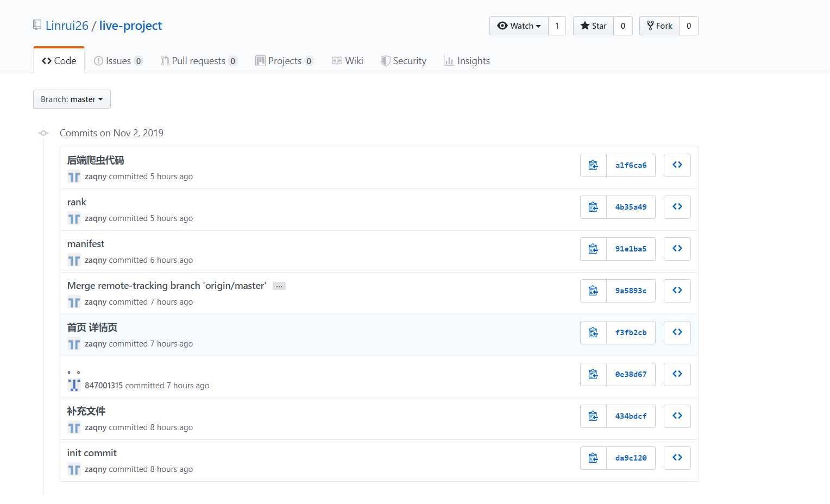Browse repository at commit da9c120
Viewport: 830px width, 504px height.
pyautogui.click(x=677, y=458)
